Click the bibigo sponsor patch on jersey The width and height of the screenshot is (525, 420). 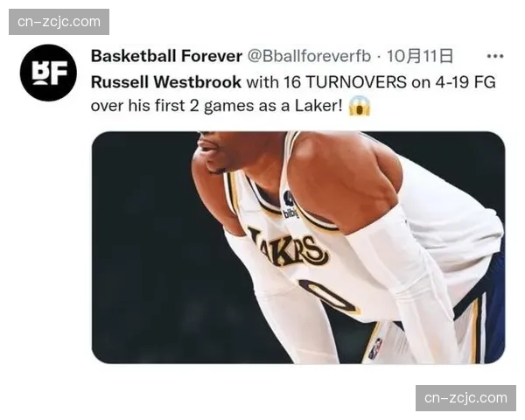[x=290, y=205]
